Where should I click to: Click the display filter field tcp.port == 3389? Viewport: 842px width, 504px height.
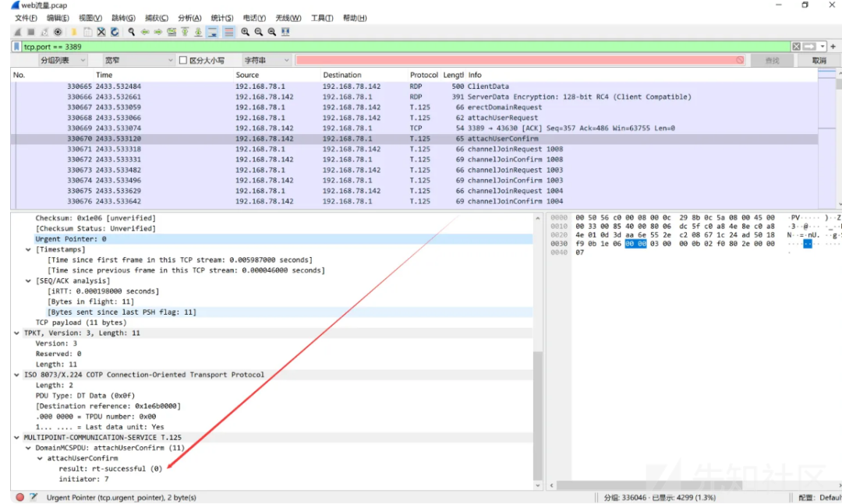point(406,47)
